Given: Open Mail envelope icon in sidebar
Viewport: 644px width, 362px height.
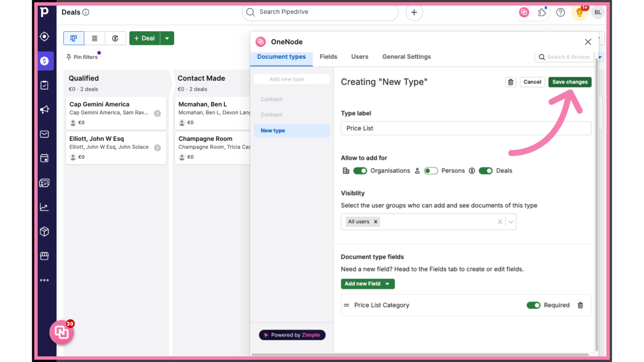Looking at the screenshot, I should click(x=44, y=134).
